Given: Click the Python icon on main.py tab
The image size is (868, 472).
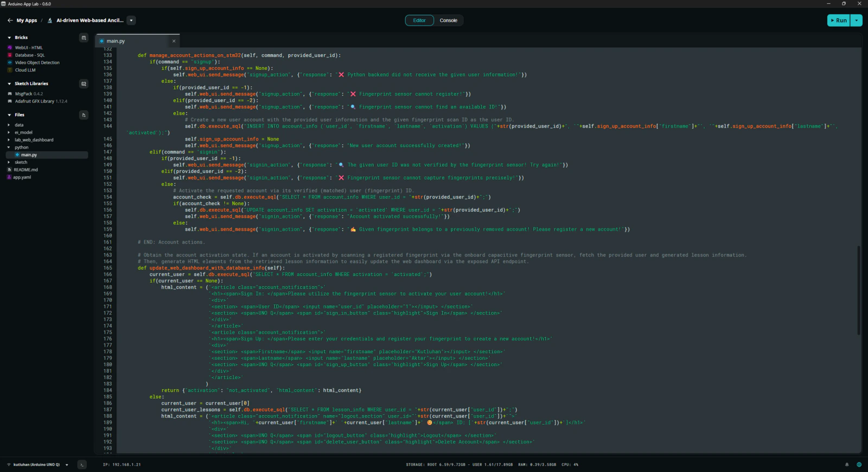Looking at the screenshot, I should (x=102, y=41).
